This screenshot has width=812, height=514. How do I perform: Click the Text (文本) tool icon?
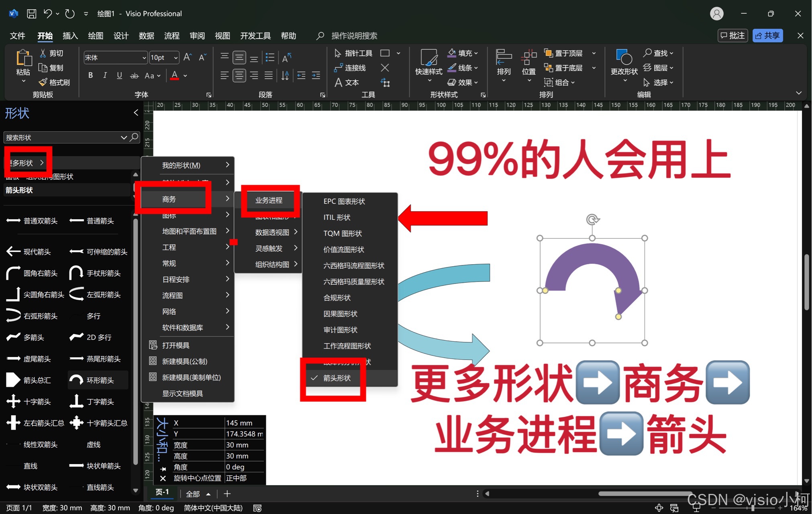coord(339,82)
